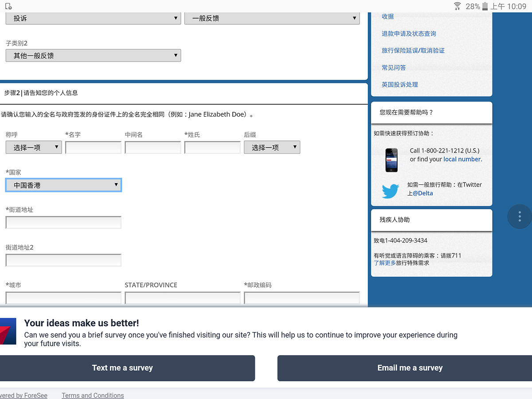Screen dimensions: 532x399
Task: Focus the 城市 city field
Action: (63, 298)
